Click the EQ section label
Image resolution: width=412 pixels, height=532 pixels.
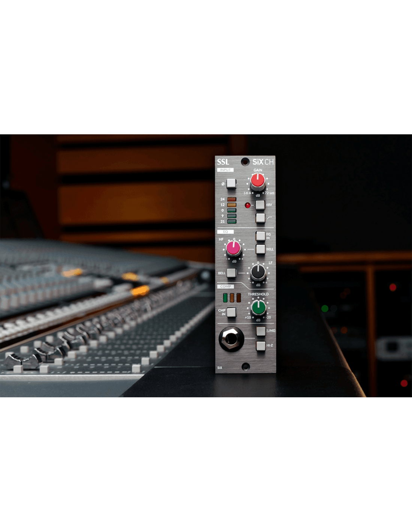click(x=225, y=232)
